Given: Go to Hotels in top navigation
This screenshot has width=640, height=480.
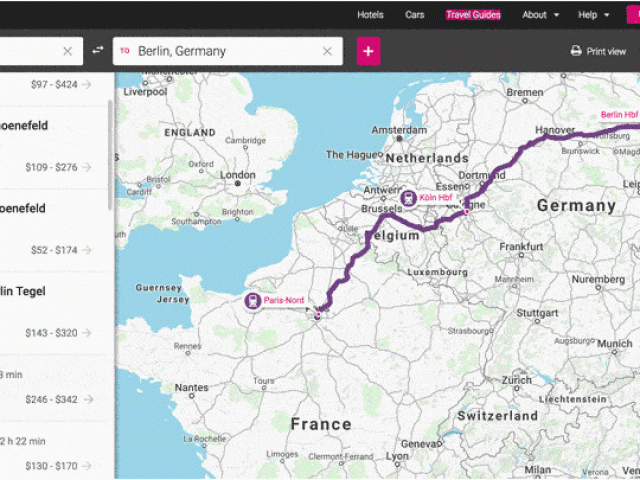Looking at the screenshot, I should [x=370, y=15].
